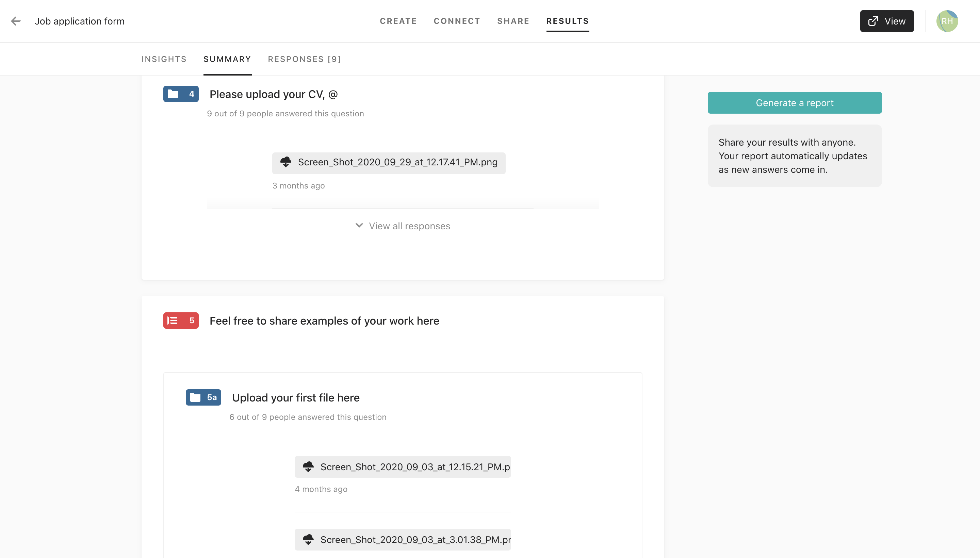Viewport: 980px width, 558px height.
Task: Click 'Upload your first file here' heading
Action: [x=296, y=398]
